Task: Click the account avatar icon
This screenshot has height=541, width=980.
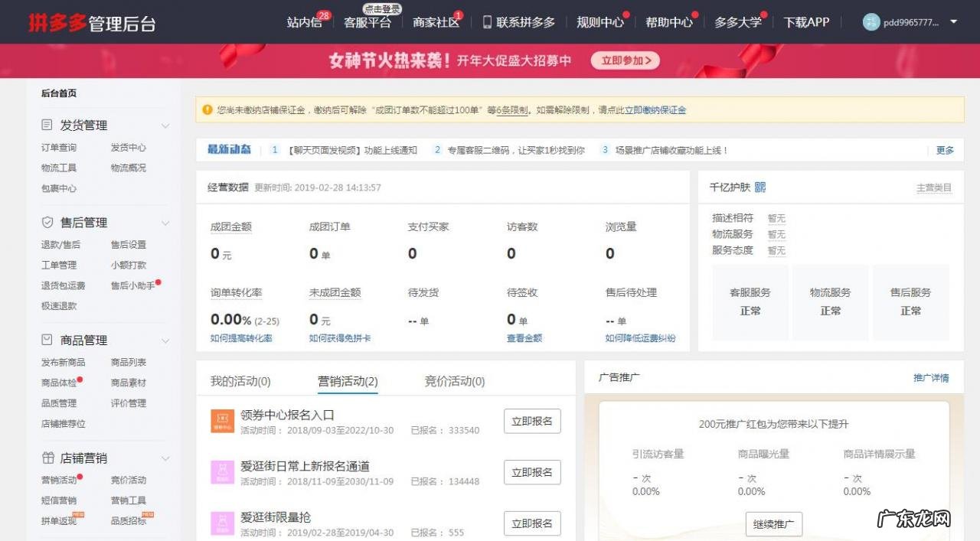Action: pyautogui.click(x=871, y=22)
